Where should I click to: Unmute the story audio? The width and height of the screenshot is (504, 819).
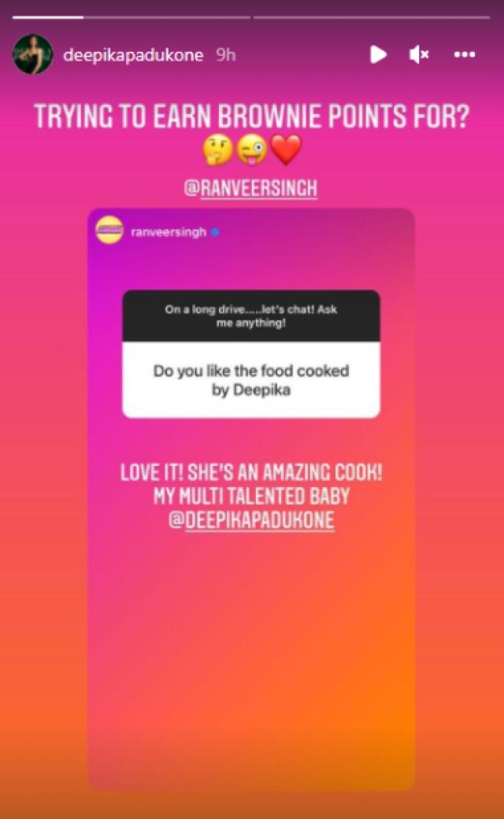(x=419, y=54)
